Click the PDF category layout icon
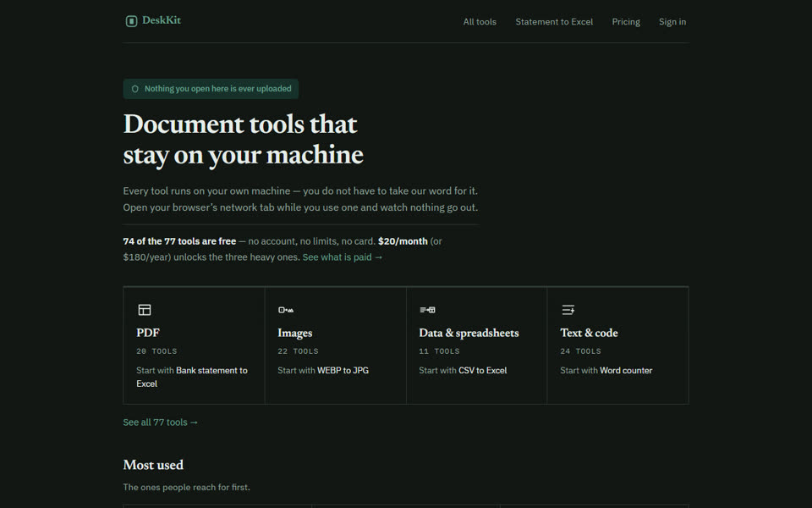812x508 pixels. 145,310
